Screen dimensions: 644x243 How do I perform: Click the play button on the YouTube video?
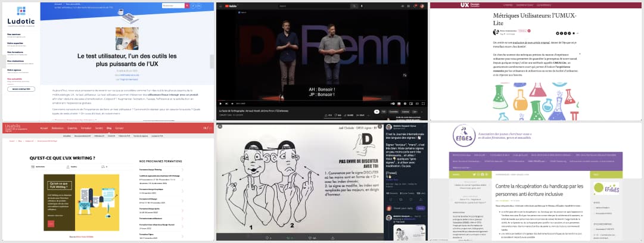(220, 104)
